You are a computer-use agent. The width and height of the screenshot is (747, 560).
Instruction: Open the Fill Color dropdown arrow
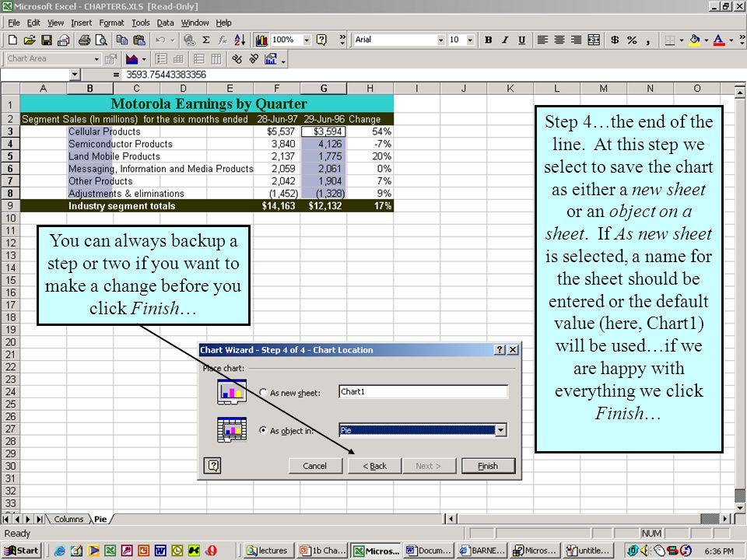[x=706, y=40]
